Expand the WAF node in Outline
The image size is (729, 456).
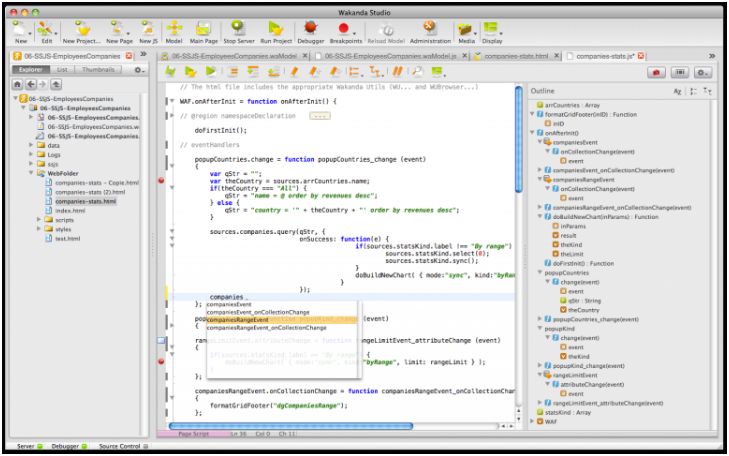tap(533, 422)
